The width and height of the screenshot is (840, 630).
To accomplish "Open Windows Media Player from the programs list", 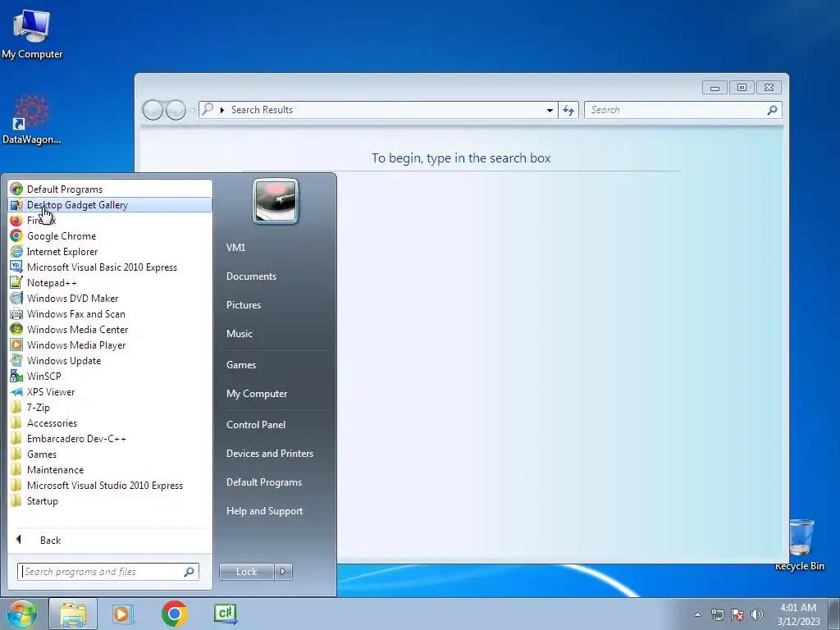I will pyautogui.click(x=110, y=345).
